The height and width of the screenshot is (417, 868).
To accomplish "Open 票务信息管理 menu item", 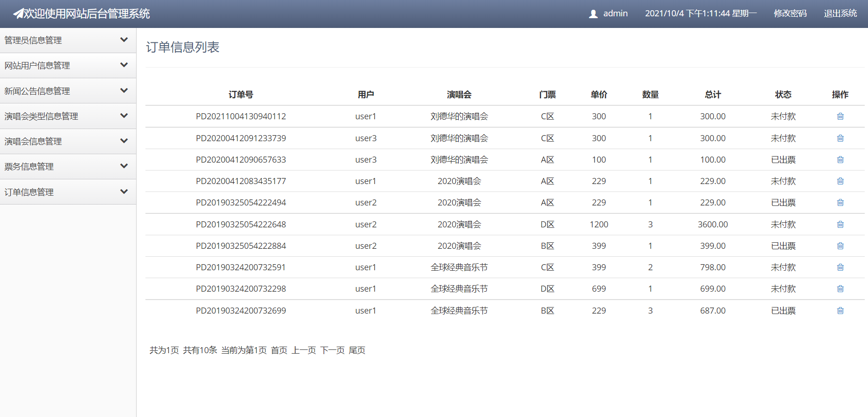I will (x=68, y=166).
